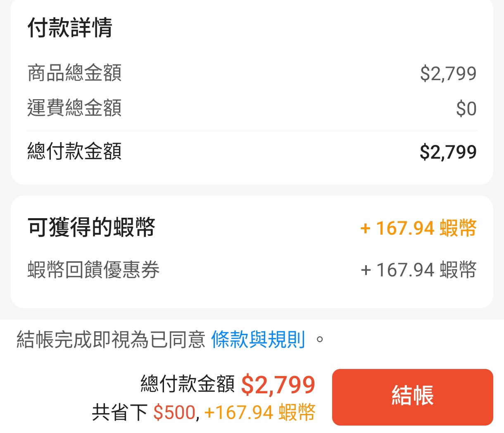
Task: Tap the orange +167.94 蝦幣 in coins card
Action: pos(418,228)
